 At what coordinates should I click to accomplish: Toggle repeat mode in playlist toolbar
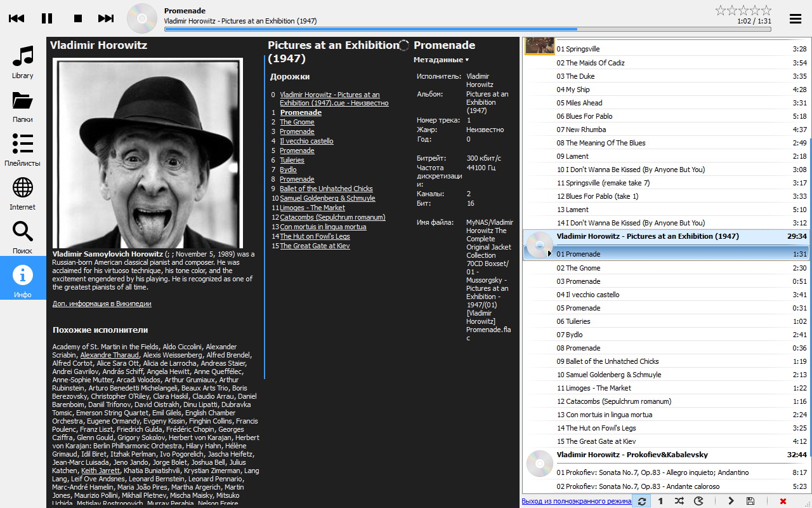(642, 501)
